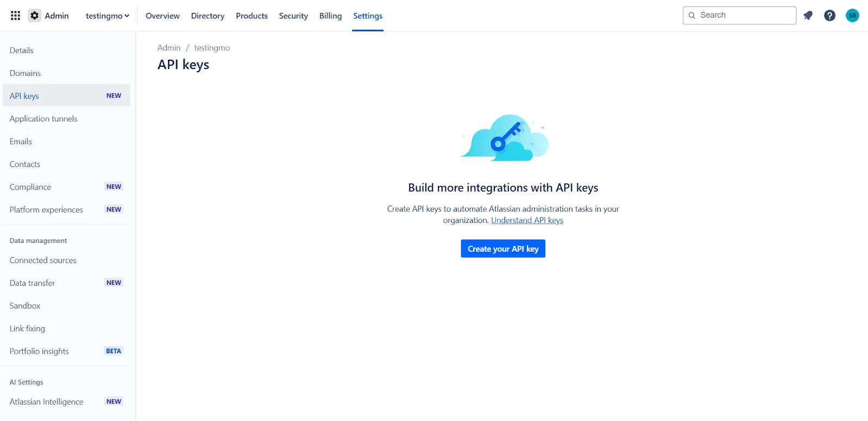Open the Understand API keys link
This screenshot has height=421, width=868.
[527, 220]
